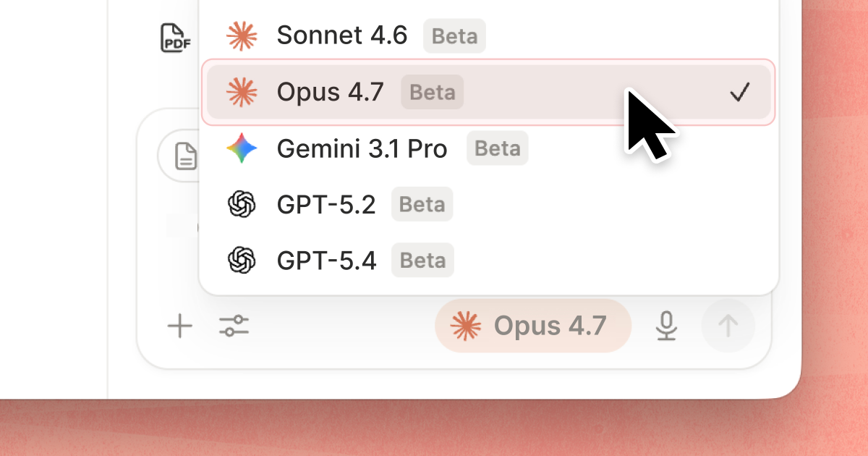868x456 pixels.
Task: Click the Sonnet 4.6 starburst icon
Action: 242,35
